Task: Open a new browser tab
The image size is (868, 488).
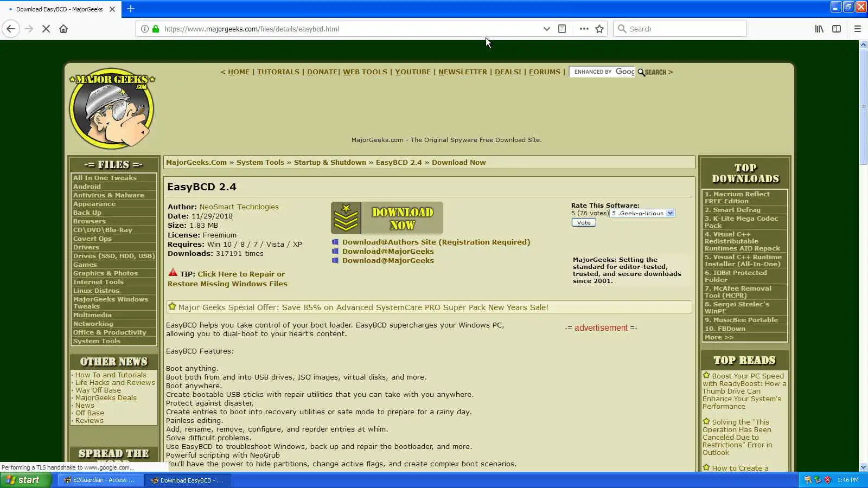Action: point(131,9)
